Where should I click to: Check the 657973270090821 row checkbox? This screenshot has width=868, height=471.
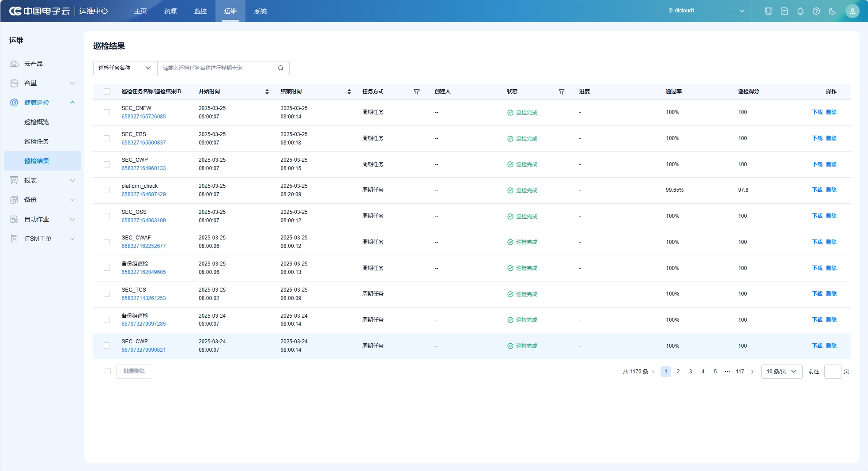pos(107,346)
